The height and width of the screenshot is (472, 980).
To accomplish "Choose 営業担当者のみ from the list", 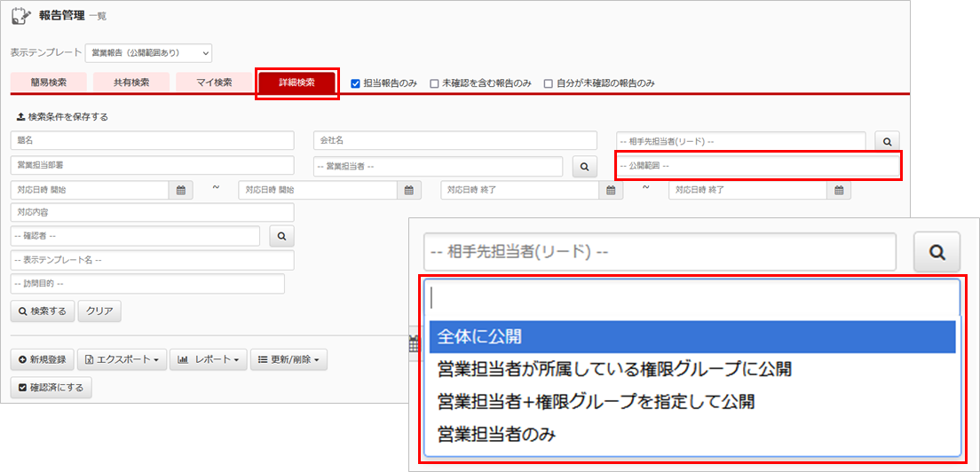I will click(x=497, y=434).
